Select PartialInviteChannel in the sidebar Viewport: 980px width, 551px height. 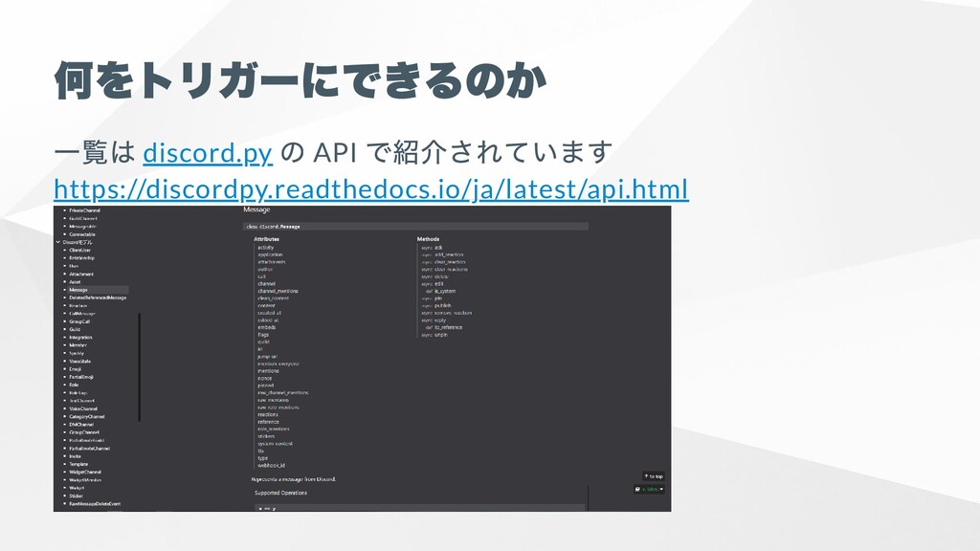click(x=89, y=449)
